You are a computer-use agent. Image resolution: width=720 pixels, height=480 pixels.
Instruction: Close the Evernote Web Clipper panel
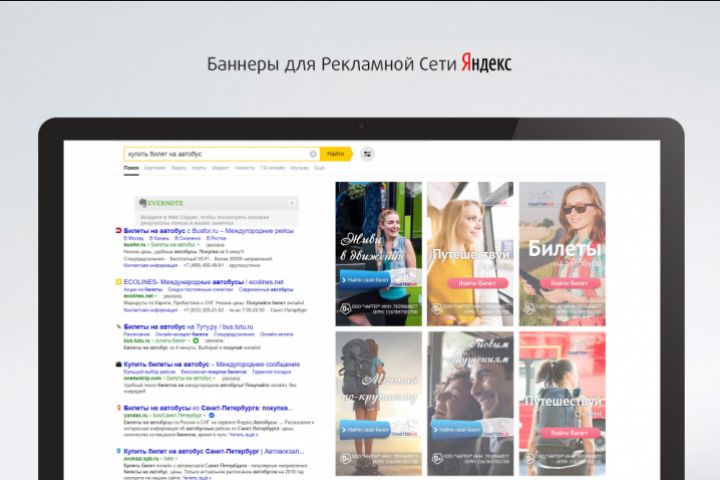tap(292, 203)
